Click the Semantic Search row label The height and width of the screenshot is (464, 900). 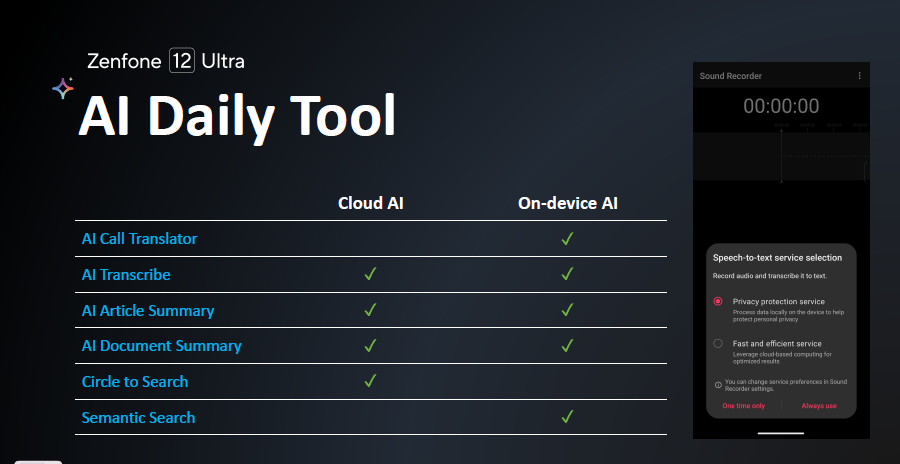click(x=138, y=417)
